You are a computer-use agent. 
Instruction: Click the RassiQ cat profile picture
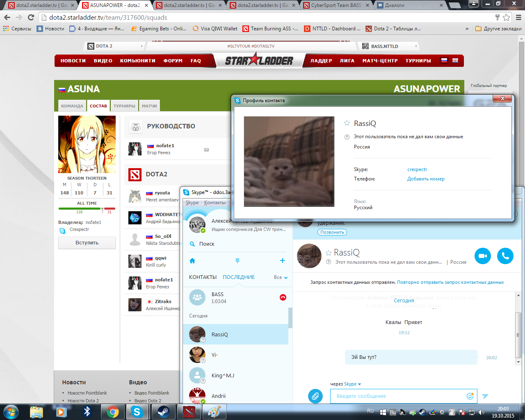pos(289,162)
